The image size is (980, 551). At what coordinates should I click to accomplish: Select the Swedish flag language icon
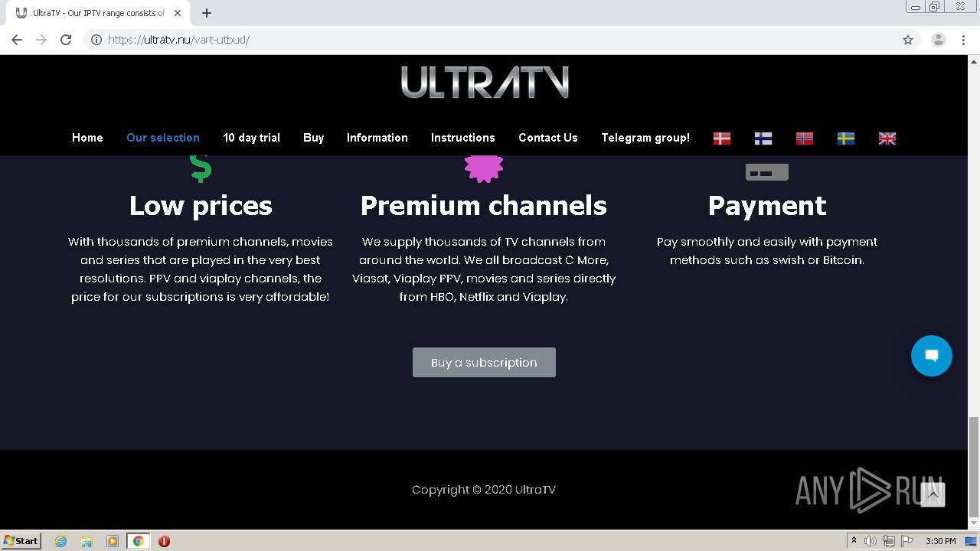click(x=846, y=139)
